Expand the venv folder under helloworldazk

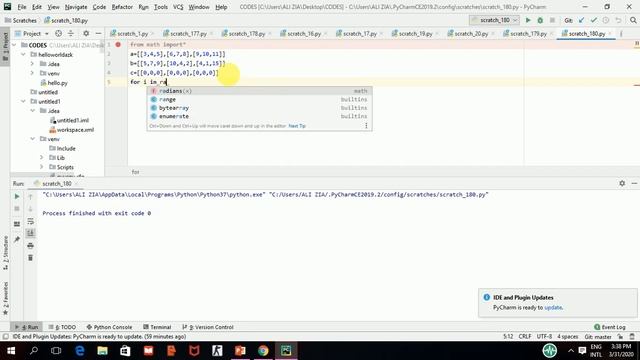pos(33,73)
